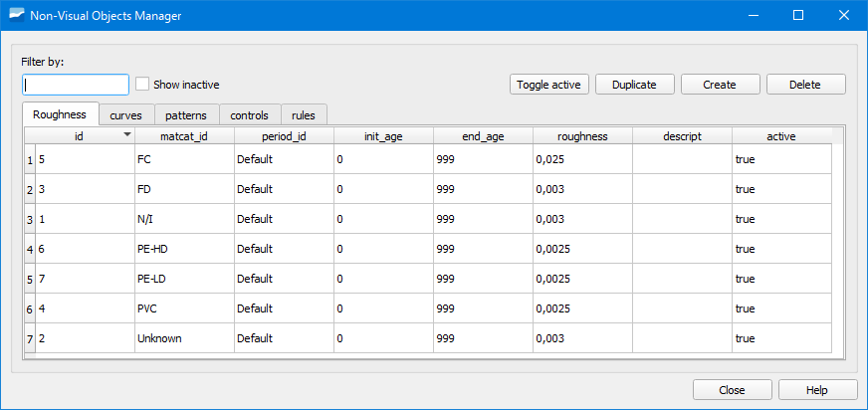Click the roughness column header
The image size is (868, 410).
pos(582,135)
